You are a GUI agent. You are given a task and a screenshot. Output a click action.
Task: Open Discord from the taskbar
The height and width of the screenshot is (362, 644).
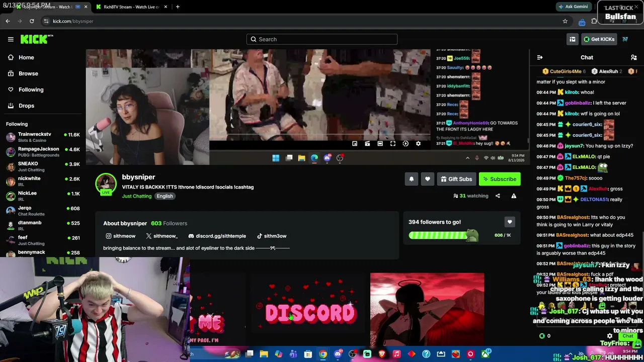(338, 354)
